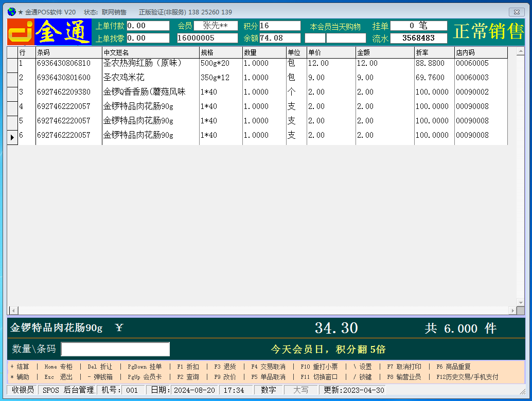
Task: Click the vertical scrollbar down arrow
Action: click(x=521, y=302)
